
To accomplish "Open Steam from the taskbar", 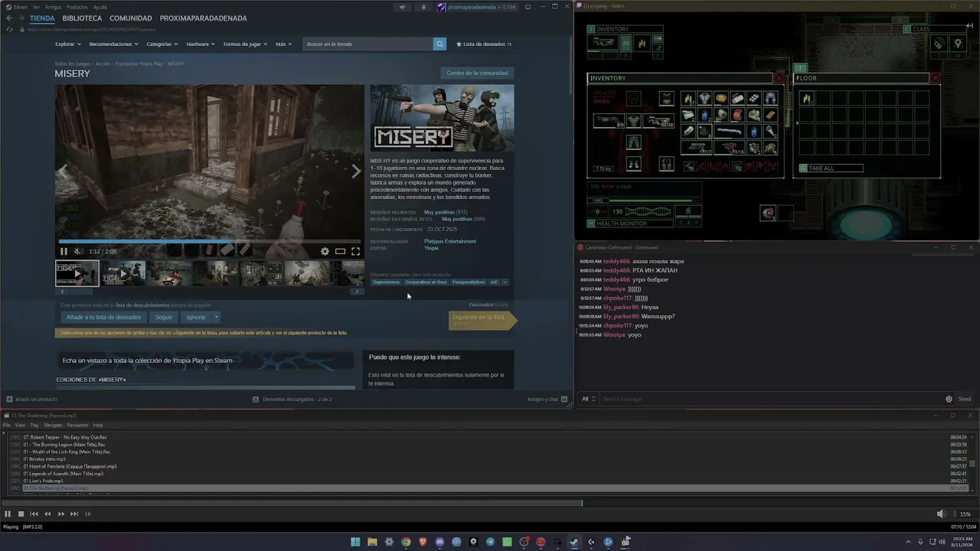I will [x=574, y=542].
